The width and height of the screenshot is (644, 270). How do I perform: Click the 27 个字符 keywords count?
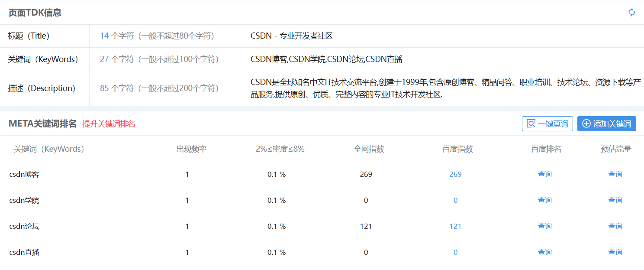(159, 59)
